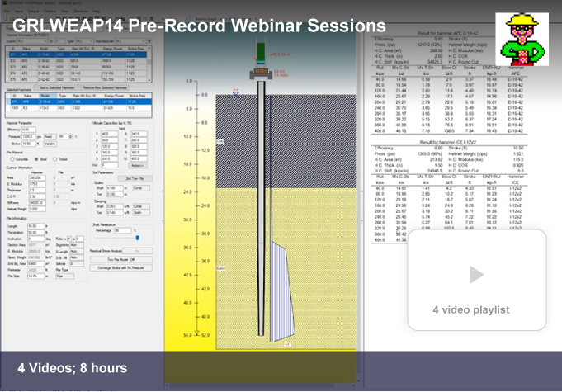The height and width of the screenshot is (392, 562).
Task: Click the Efficiency input field
Action: pyautogui.click(x=29, y=130)
